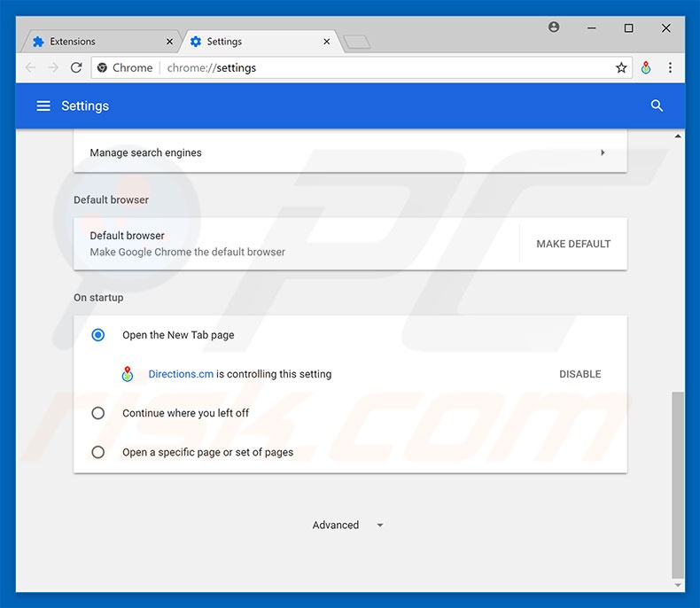Reload the current page
The height and width of the screenshot is (608, 700).
(x=76, y=68)
